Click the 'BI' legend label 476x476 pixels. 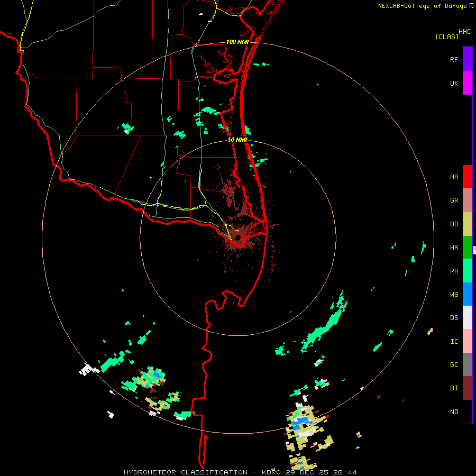454,388
